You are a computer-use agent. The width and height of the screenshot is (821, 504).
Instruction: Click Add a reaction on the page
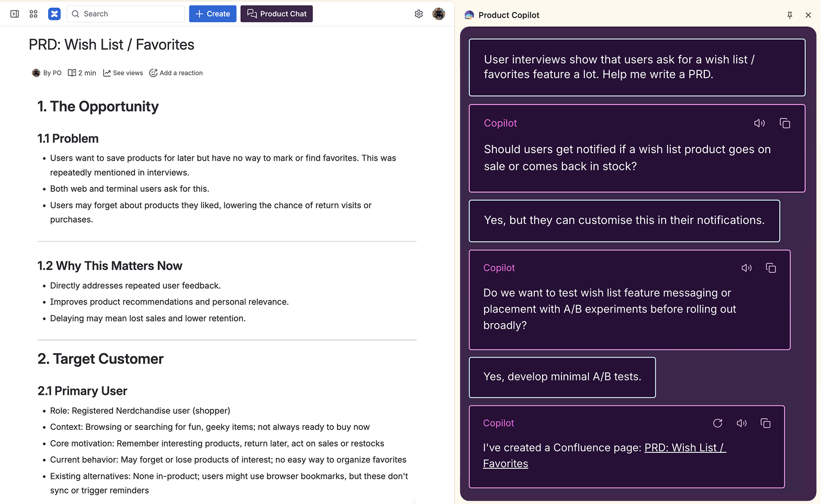point(176,73)
